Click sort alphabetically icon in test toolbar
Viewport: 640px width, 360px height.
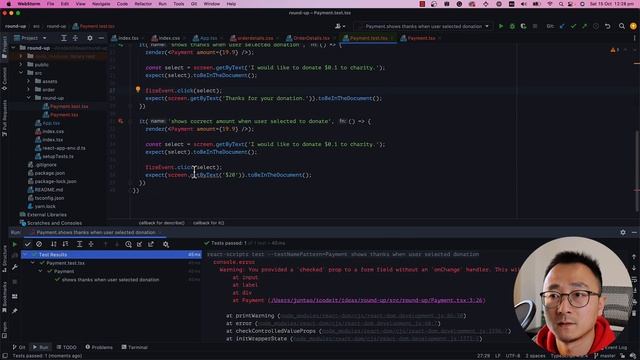pyautogui.click(x=54, y=244)
